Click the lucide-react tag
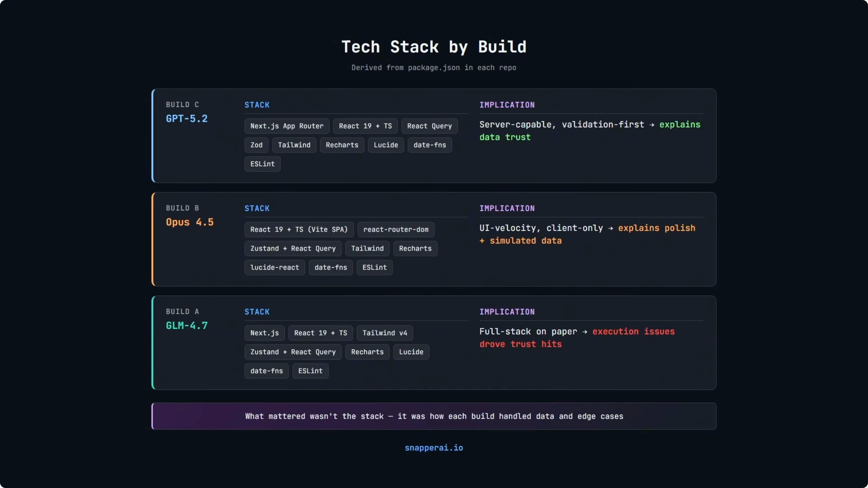 tap(274, 267)
